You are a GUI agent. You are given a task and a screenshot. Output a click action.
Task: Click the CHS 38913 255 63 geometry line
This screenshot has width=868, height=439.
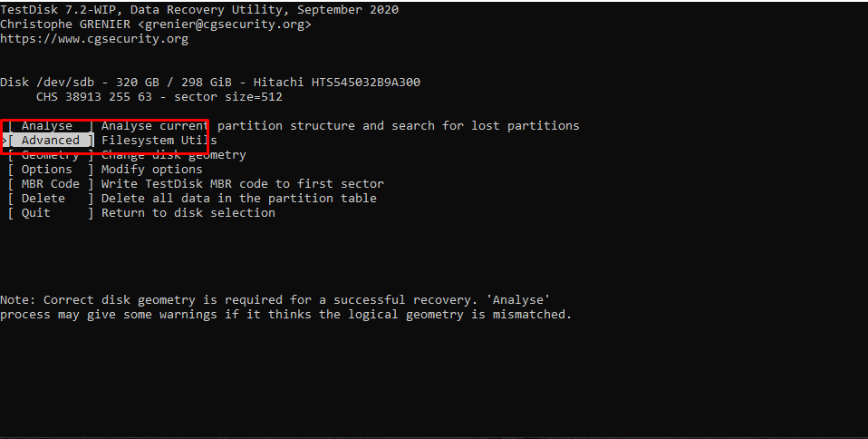[x=159, y=97]
